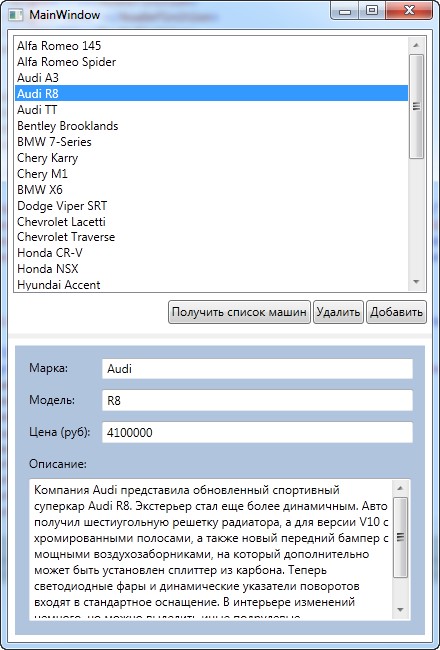Click car list scrollbar up arrow
This screenshot has height=650, width=440.
tap(416, 45)
